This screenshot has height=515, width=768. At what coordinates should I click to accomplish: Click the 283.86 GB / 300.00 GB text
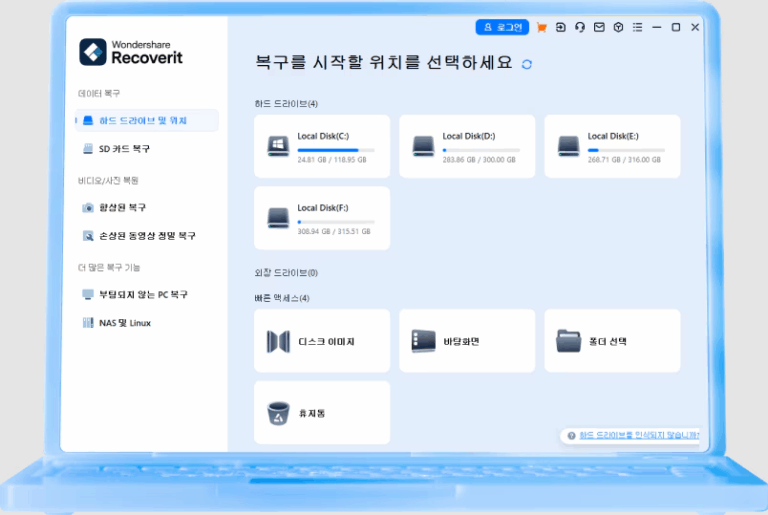pyautogui.click(x=479, y=160)
